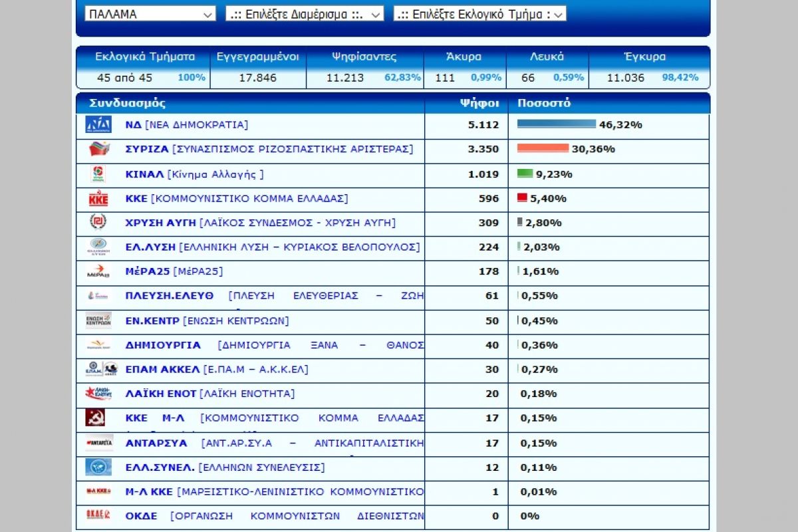Click the ΝΔ 46,32% percentage bar

coord(557,124)
